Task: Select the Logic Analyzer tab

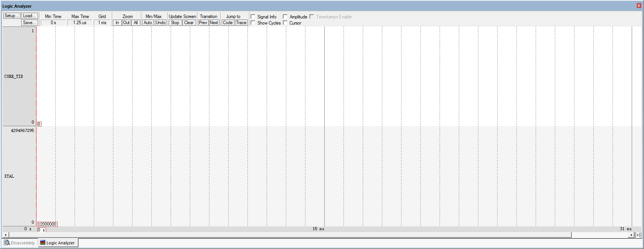Action: [x=58, y=243]
